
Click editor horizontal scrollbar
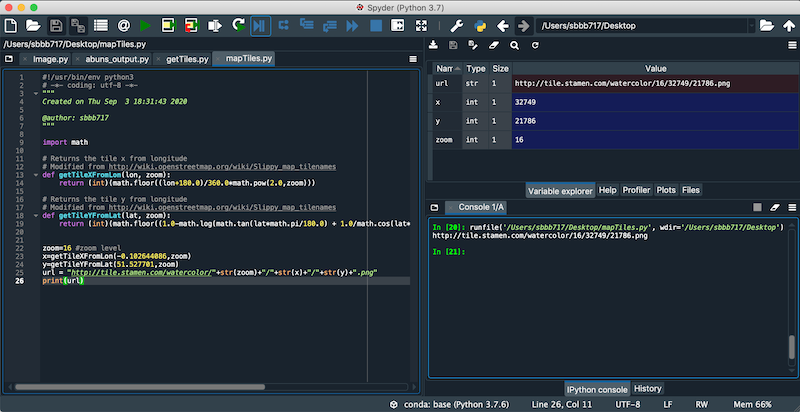pos(140,387)
